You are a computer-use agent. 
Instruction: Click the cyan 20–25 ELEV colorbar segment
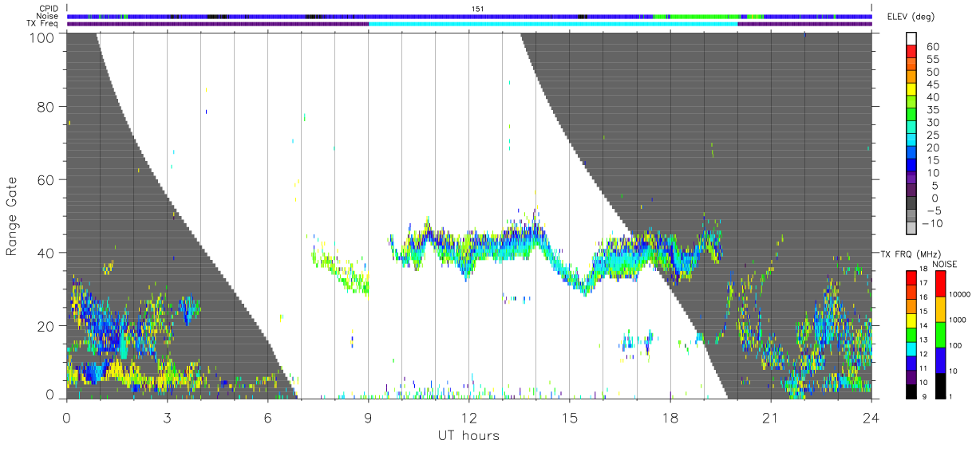912,141
